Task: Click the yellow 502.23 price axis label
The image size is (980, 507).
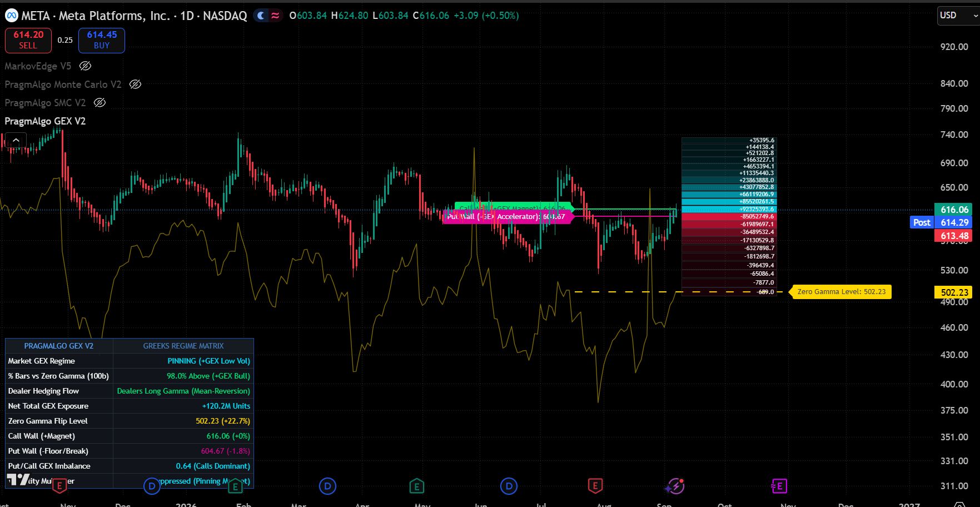Action: click(x=954, y=292)
